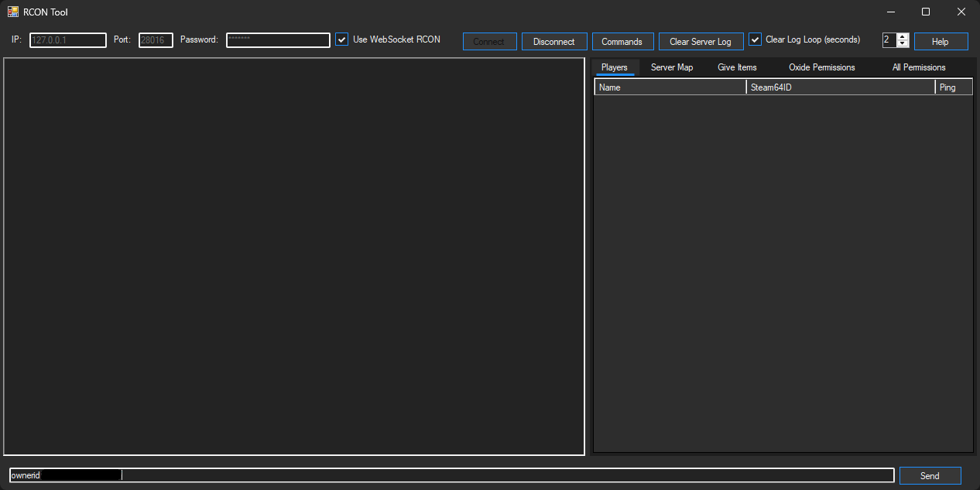Image resolution: width=980 pixels, height=490 pixels.
Task: Click the Clear Server Log button
Action: point(700,42)
